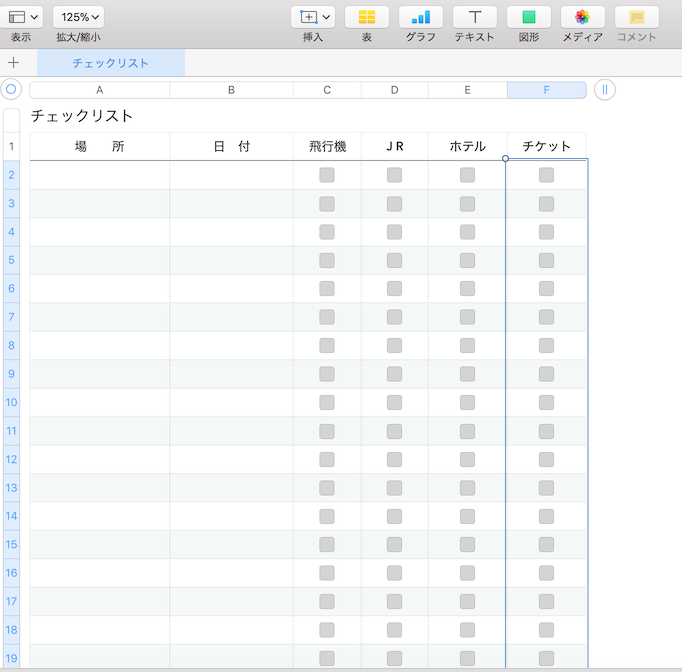682x672 pixels.
Task: Check the チケット checkbox in row 5
Action: point(546,261)
